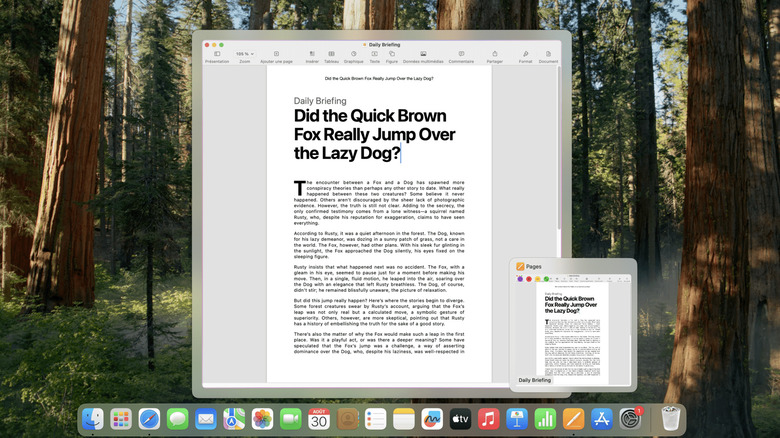This screenshot has width=780, height=438.
Task: Launch Safari from the Dock
Action: click(x=149, y=419)
